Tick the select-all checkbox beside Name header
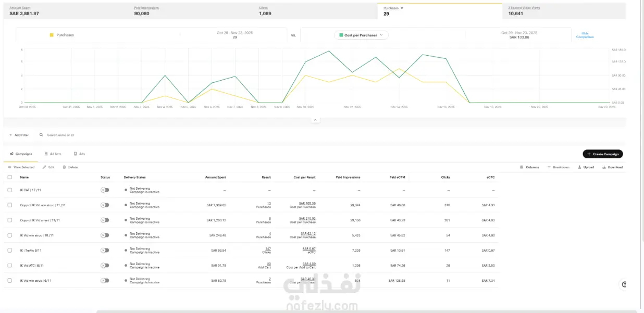This screenshot has width=644, height=313. point(10,177)
